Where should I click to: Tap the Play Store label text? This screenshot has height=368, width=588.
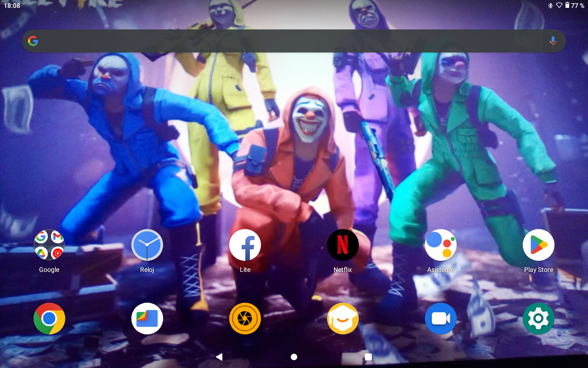tap(538, 270)
